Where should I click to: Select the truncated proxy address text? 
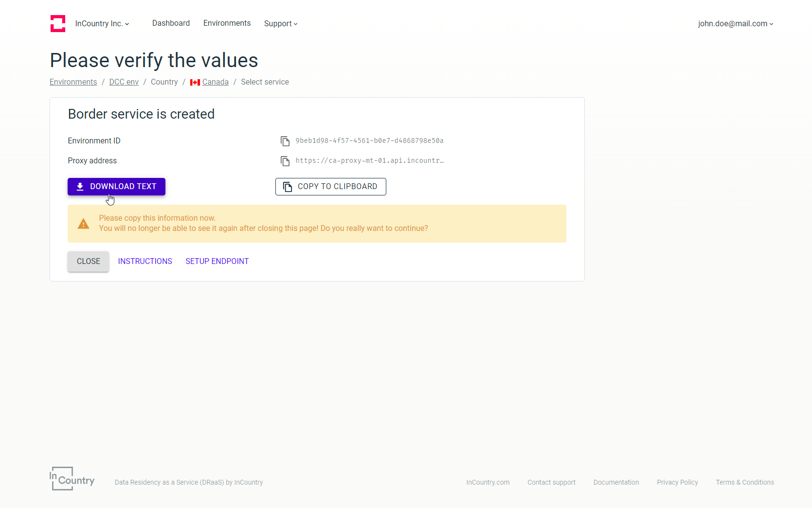point(369,161)
